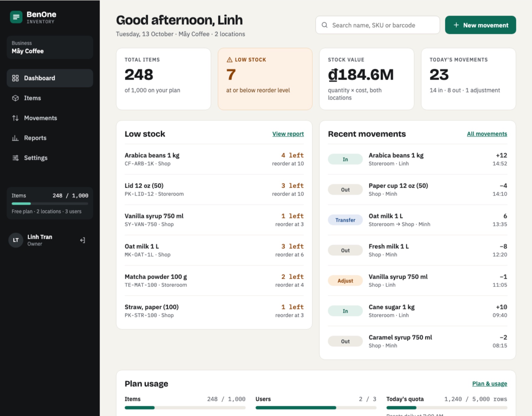Click the Transfer badge for Oat milk
The width and height of the screenshot is (532, 416).
pos(345,220)
